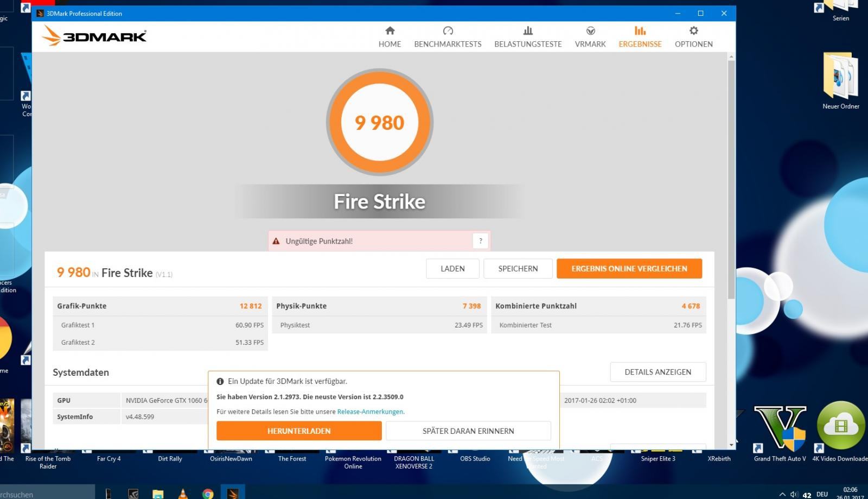Select DRAGON BALL XENOVERSE 2 shortcut
This screenshot has height=499, width=868.
click(x=414, y=462)
